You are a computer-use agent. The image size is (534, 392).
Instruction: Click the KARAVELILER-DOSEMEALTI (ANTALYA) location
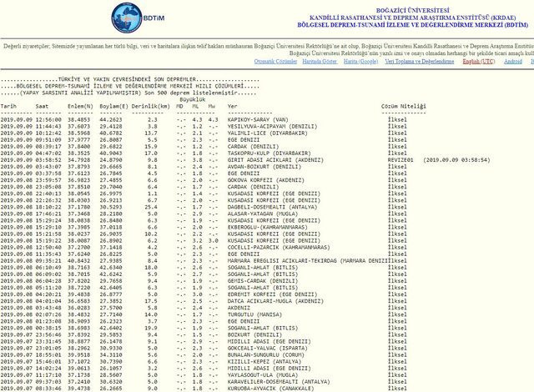tap(279, 382)
